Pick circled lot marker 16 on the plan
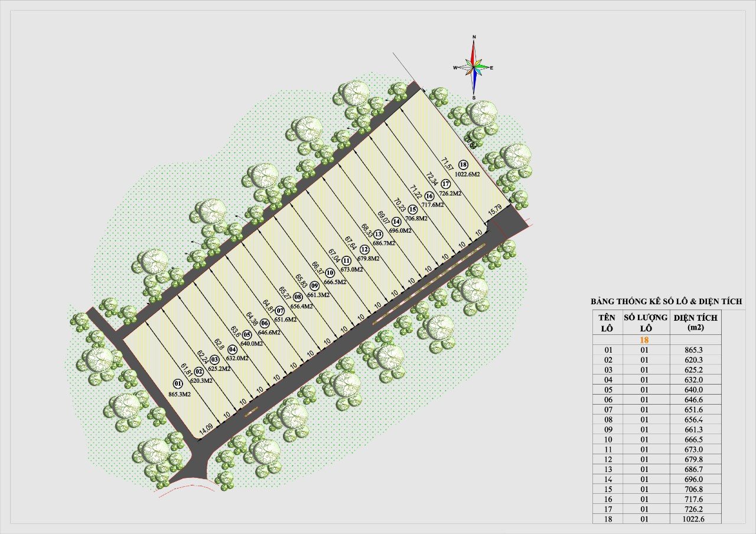Screen dimensions: 756x534 tap(429, 196)
